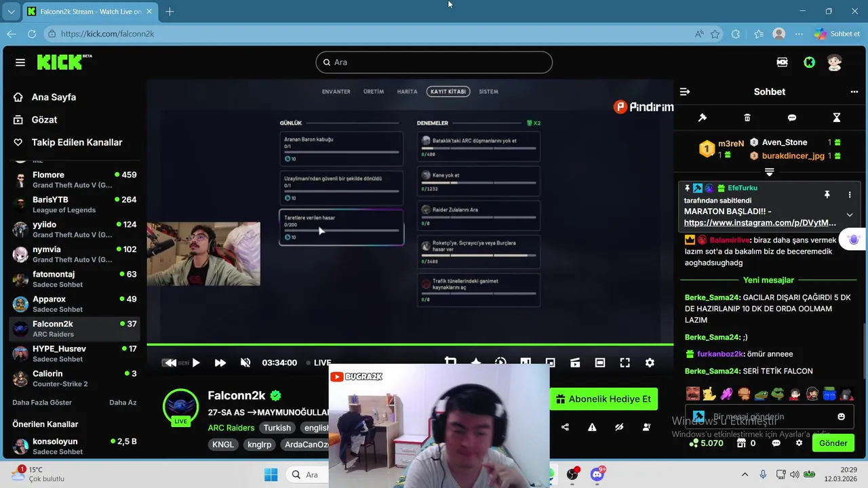Unmute the stream volume
868x488 pixels.
[245, 363]
